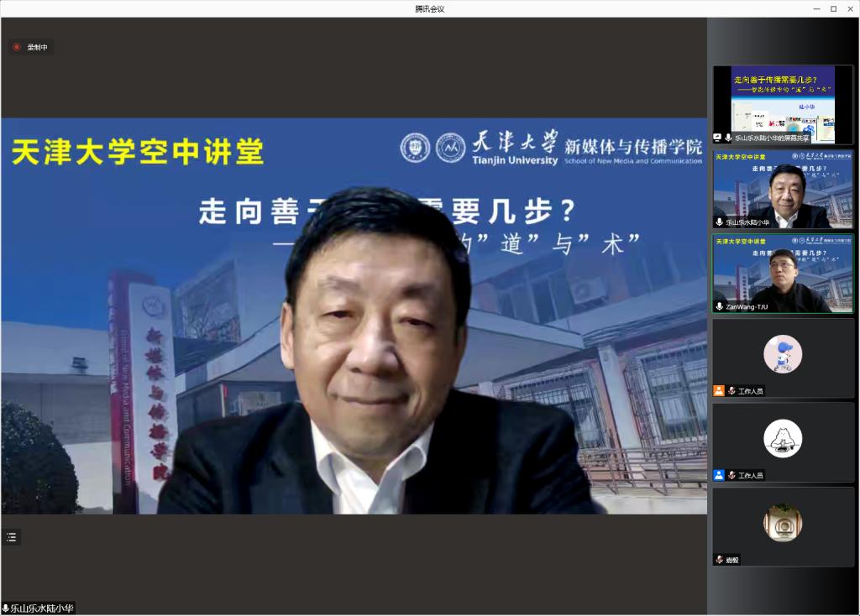Click microphone icon in the screen-share tile
860x616 pixels.
(729, 138)
